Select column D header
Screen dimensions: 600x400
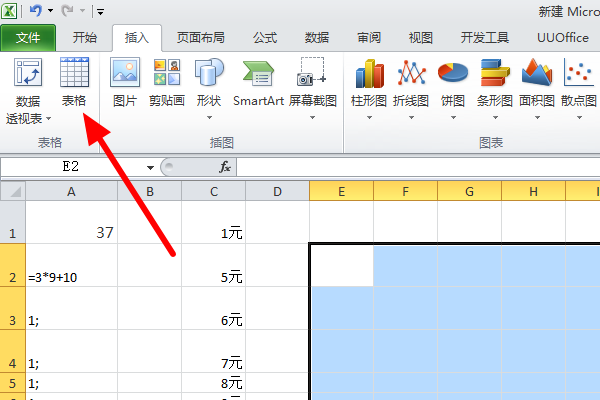tap(277, 191)
